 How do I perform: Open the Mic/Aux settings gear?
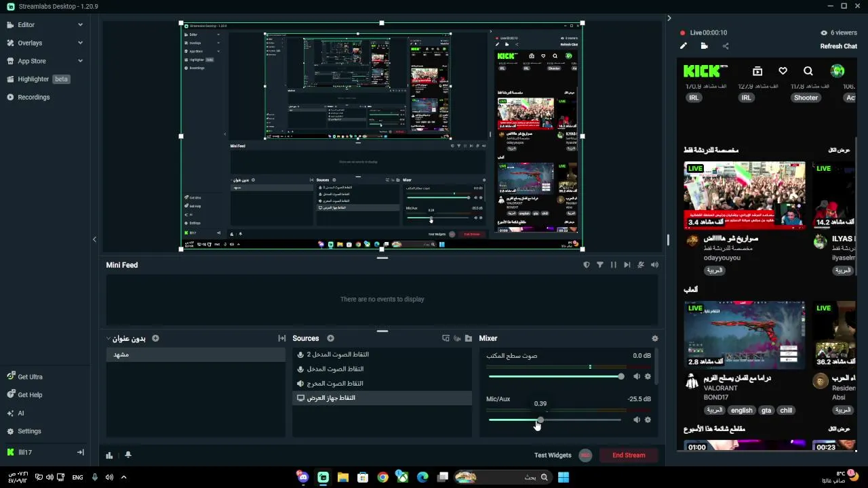648,420
